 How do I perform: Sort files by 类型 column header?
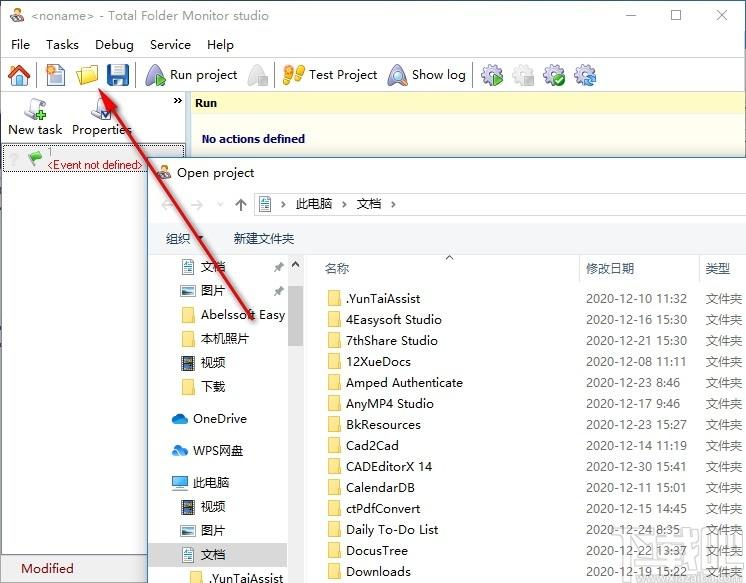[717, 268]
